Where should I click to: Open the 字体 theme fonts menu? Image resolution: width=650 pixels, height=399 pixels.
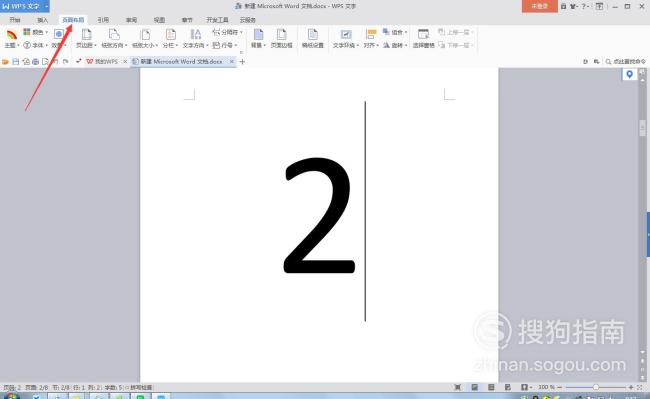(36, 45)
